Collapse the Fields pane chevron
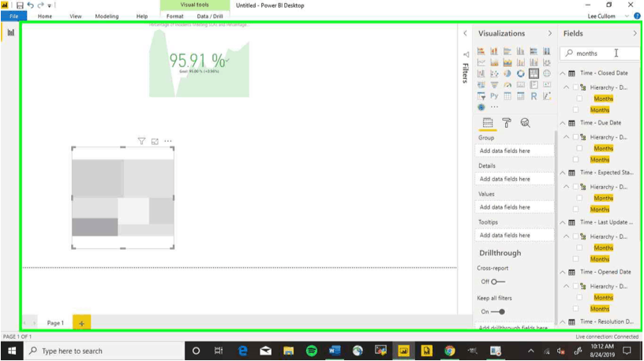 tap(635, 33)
